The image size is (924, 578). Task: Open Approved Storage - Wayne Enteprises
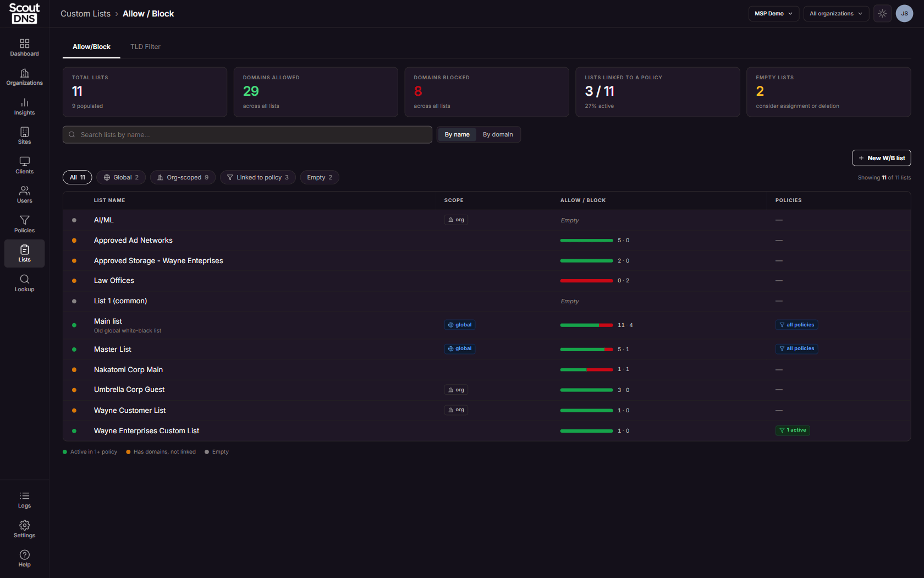pos(158,261)
